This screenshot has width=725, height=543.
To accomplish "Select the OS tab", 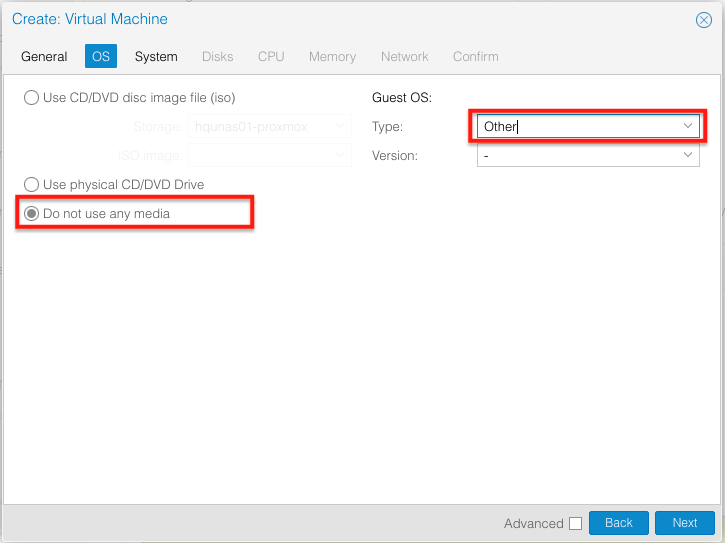I will 101,57.
